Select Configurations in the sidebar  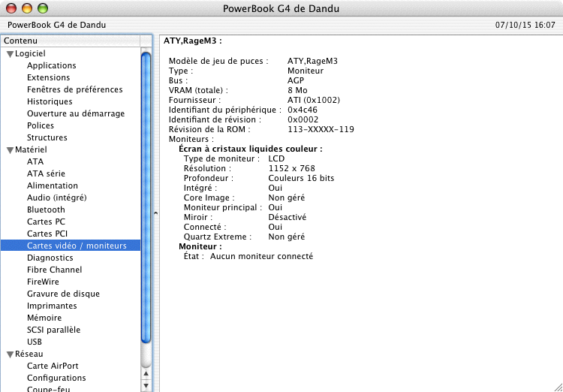[56, 378]
